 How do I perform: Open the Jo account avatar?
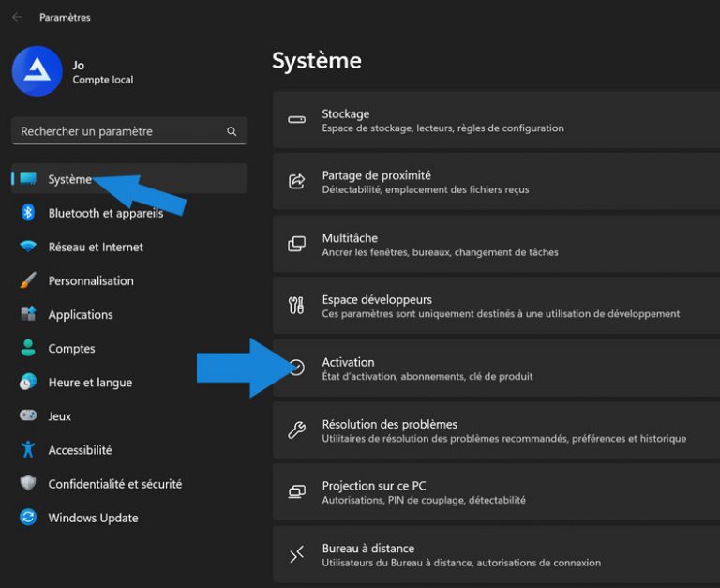(37, 71)
